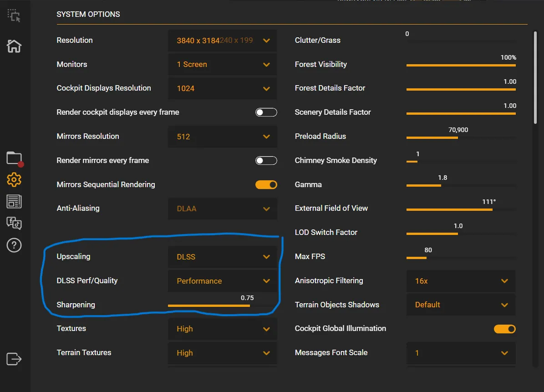Image resolution: width=544 pixels, height=392 pixels.
Task: Click the selection cursor icon at top of sidebar
Action: coord(14,15)
